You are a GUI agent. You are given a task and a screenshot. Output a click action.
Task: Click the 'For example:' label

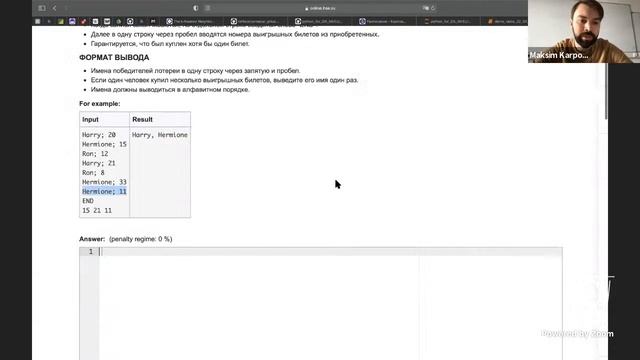click(x=100, y=104)
